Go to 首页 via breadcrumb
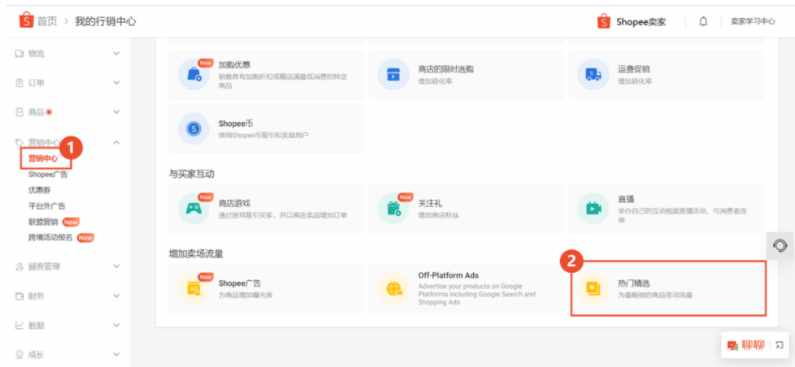This screenshot has width=795, height=367. (47, 21)
